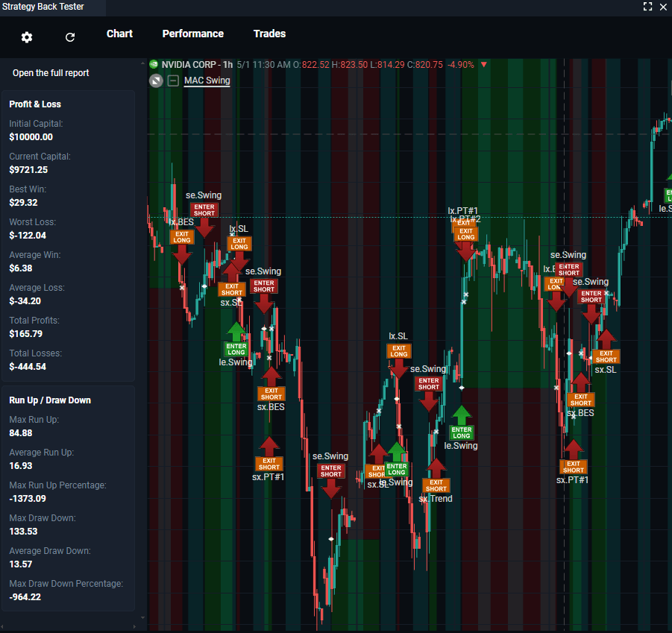672x633 pixels.
Task: Click the EXIT SHORT marker above the first sx.PT#1 label
Action: 269,464
